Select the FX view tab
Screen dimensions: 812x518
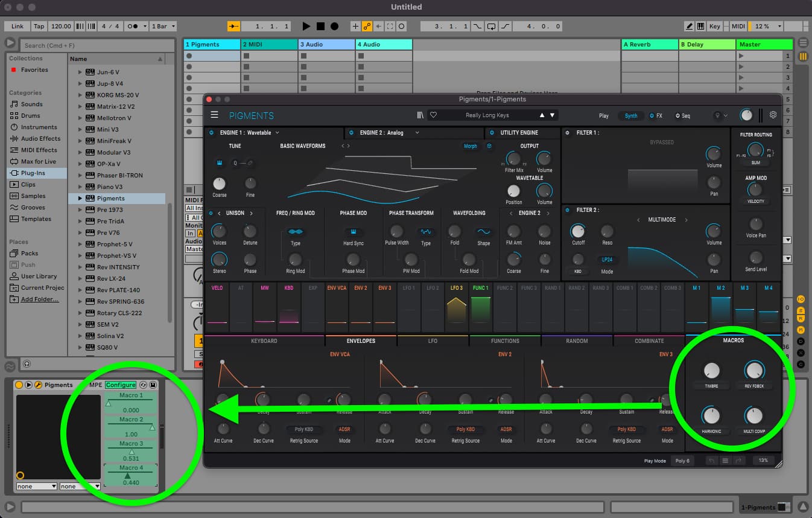point(656,115)
